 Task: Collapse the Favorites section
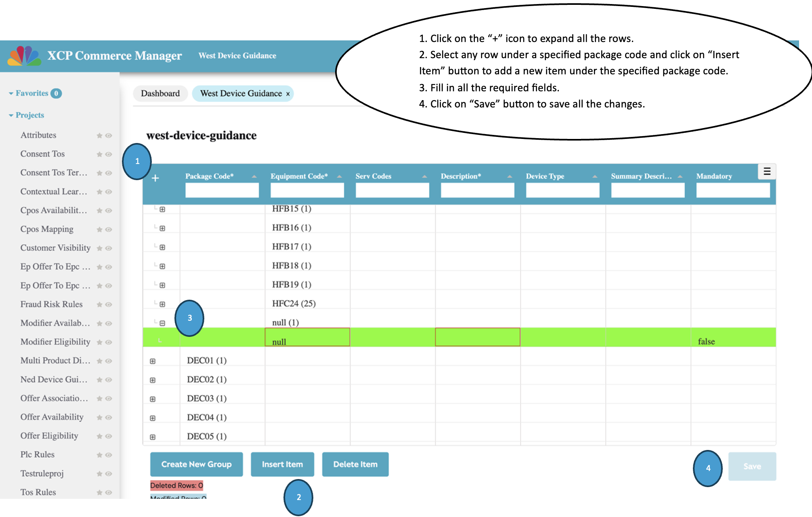[11, 93]
